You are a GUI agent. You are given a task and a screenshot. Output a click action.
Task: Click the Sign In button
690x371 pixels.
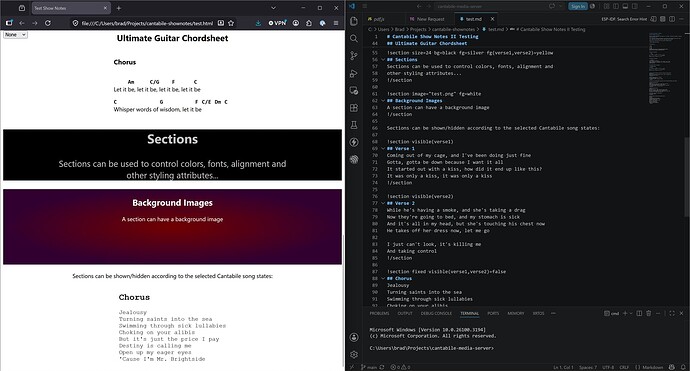(x=578, y=6)
